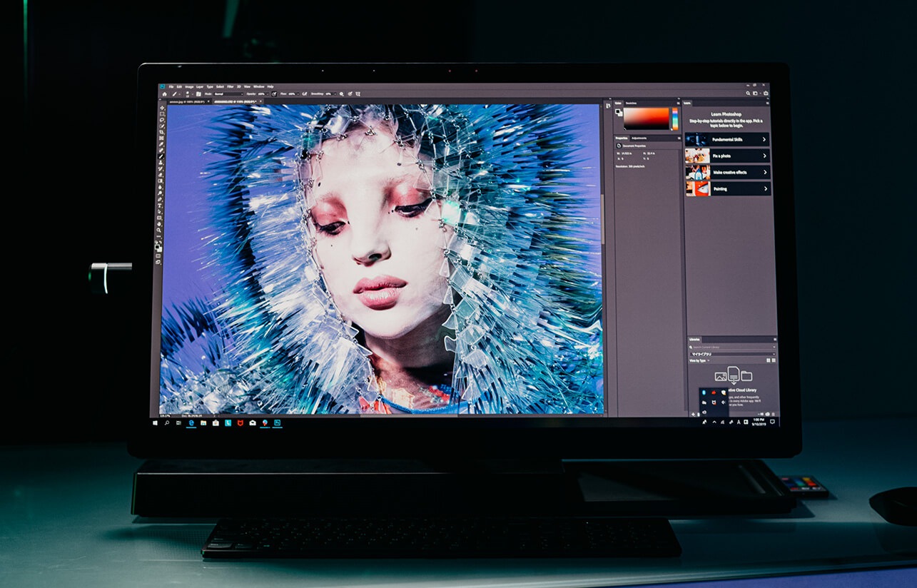Switch Libraries panel to list view
The image size is (917, 588).
pyautogui.click(x=774, y=360)
